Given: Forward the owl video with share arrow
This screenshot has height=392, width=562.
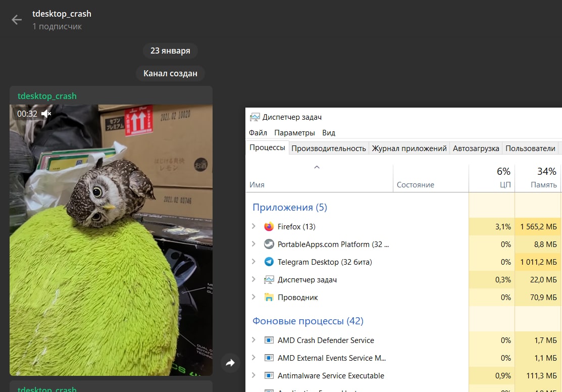Looking at the screenshot, I should (x=230, y=363).
